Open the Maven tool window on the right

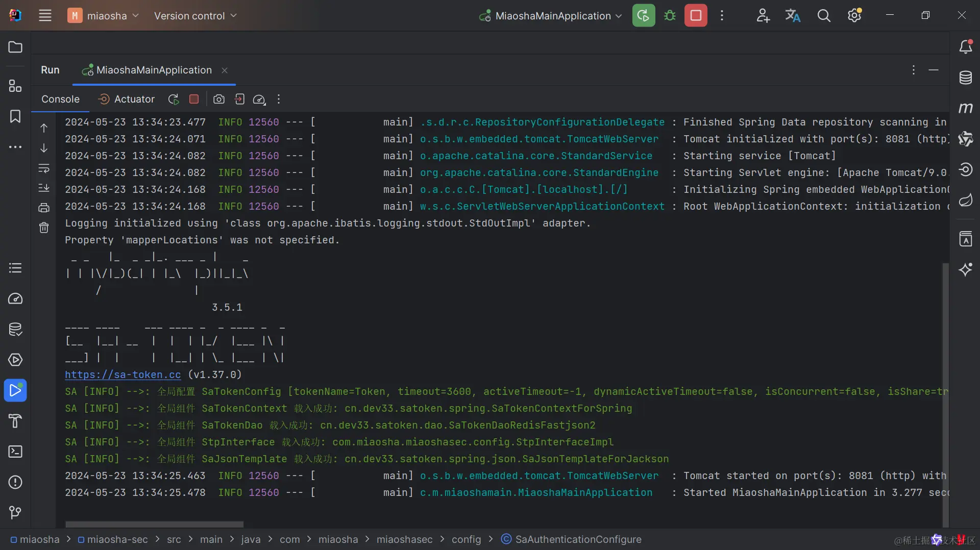pos(966,108)
